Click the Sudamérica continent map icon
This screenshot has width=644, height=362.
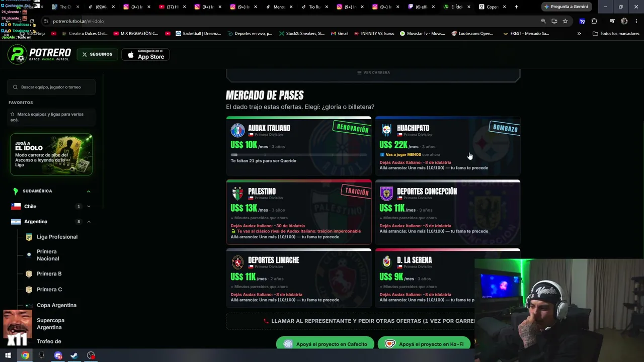pyautogui.click(x=16, y=191)
